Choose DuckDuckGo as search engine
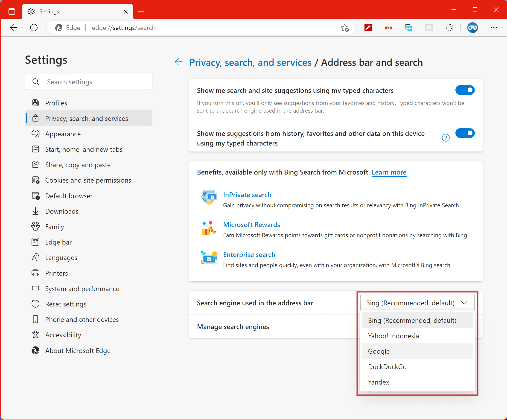 pos(417,367)
